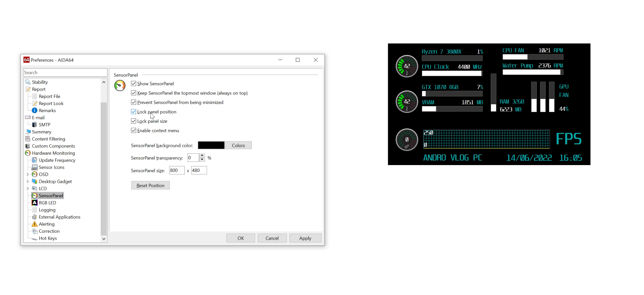Click the Report pencil icon

pos(28,89)
